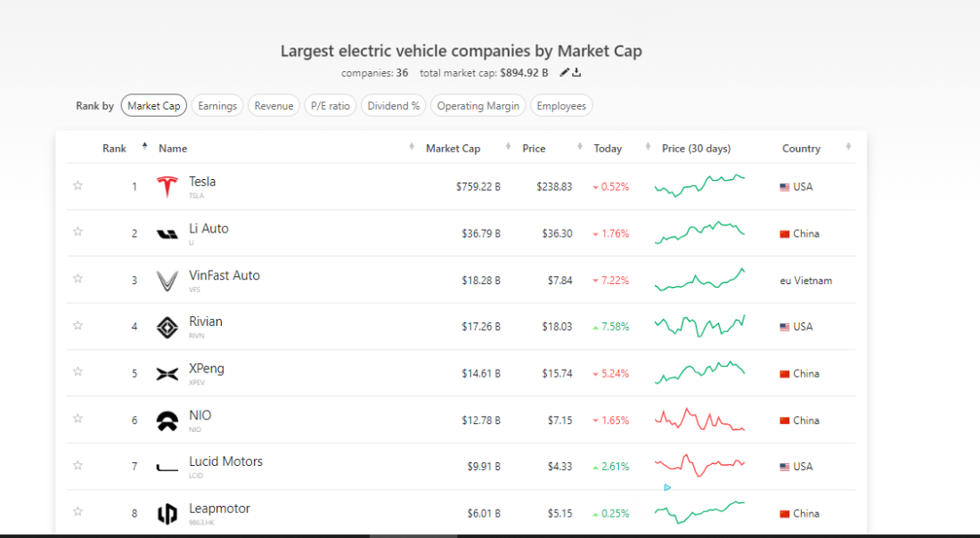This screenshot has width=980, height=538.
Task: Click the Leapmotor logo icon
Action: click(x=167, y=514)
